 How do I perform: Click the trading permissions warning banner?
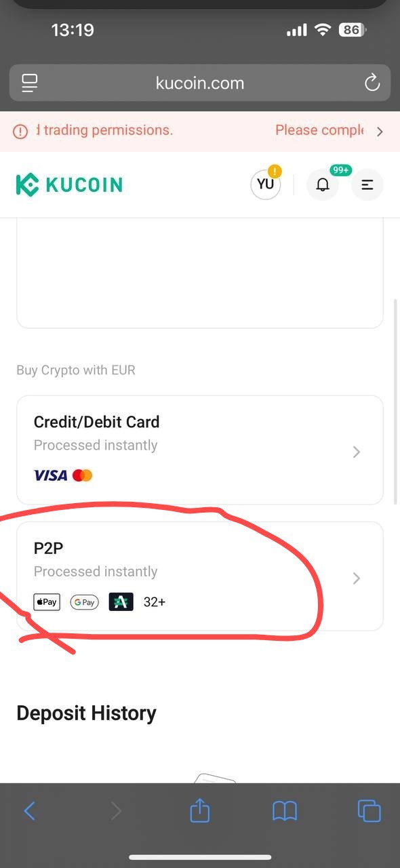click(200, 131)
